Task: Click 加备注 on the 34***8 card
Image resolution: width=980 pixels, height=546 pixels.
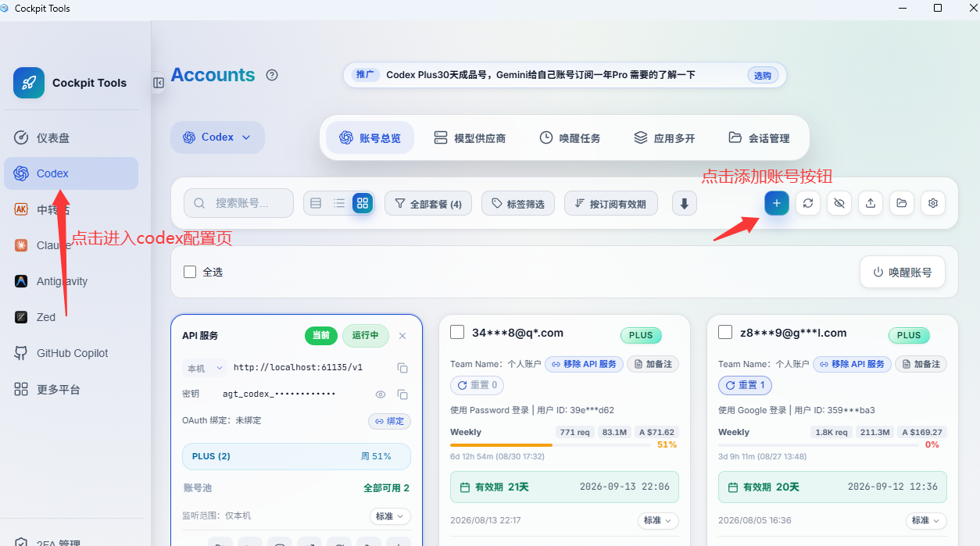Action: (x=653, y=364)
